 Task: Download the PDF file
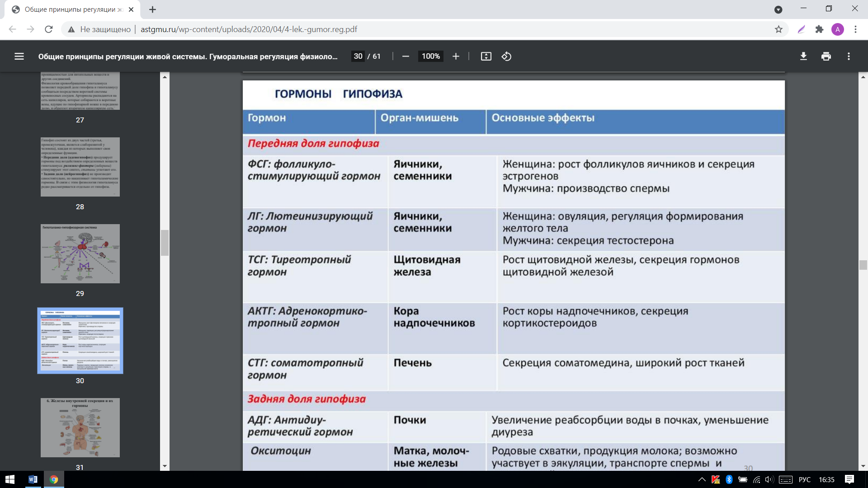tap(803, 56)
